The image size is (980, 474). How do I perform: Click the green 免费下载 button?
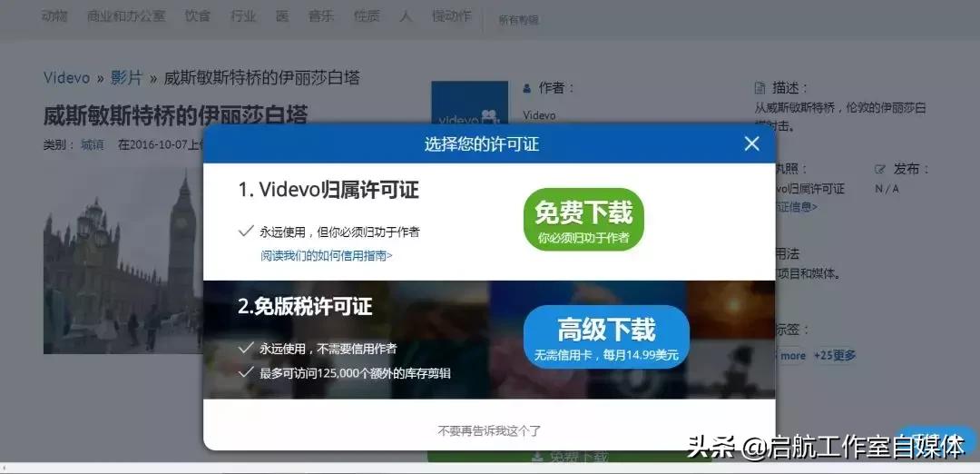click(583, 220)
